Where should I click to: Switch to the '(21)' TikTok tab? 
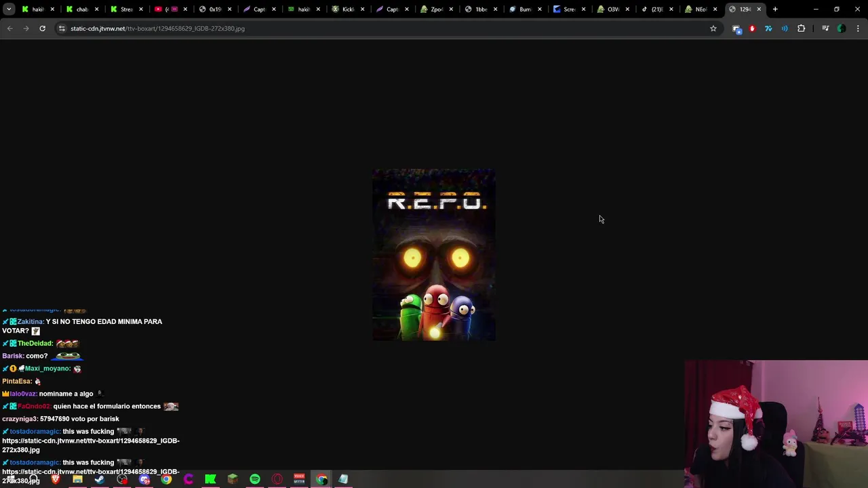656,9
